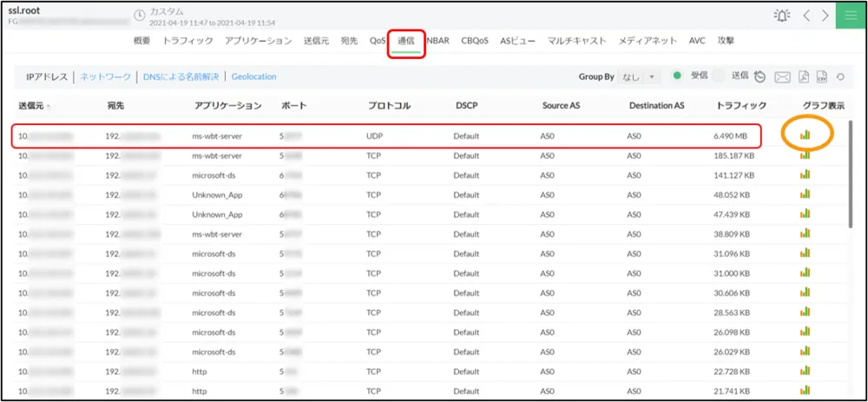868x402 pixels.
Task: Show graph for the 47.439 KB row
Action: pos(805,214)
